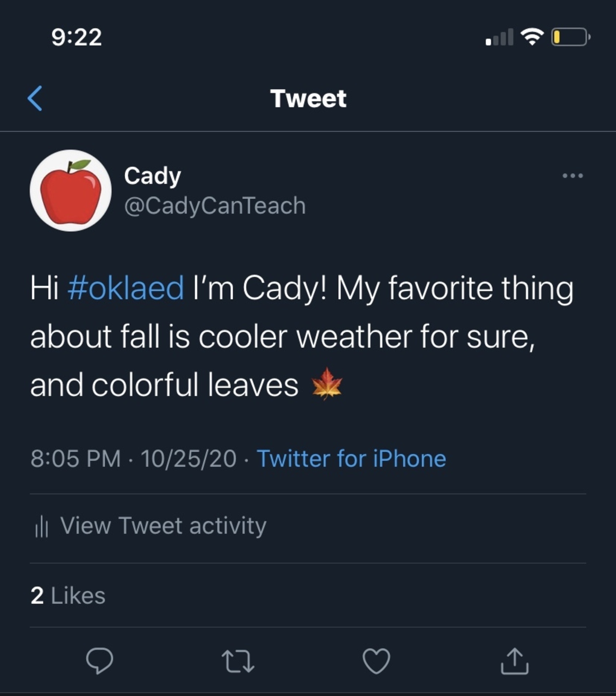Image resolution: width=616 pixels, height=696 pixels.
Task: Select the display name Cady
Action: pyautogui.click(x=152, y=176)
